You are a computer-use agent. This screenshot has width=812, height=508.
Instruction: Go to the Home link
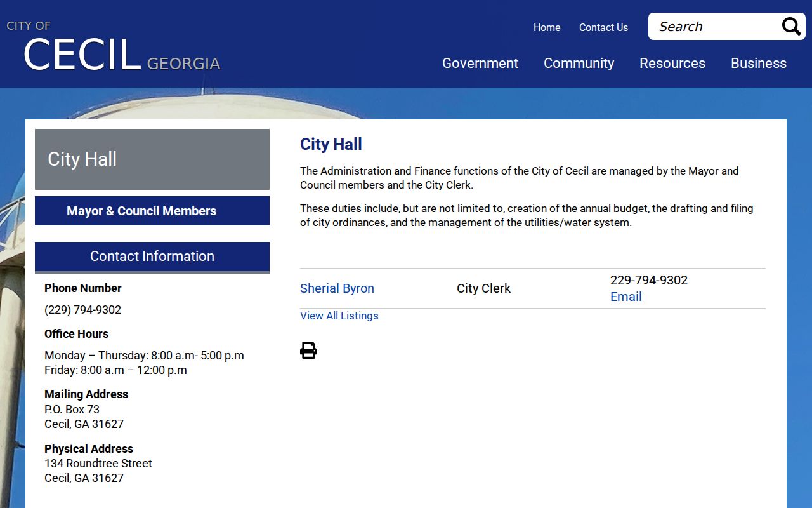pos(547,27)
